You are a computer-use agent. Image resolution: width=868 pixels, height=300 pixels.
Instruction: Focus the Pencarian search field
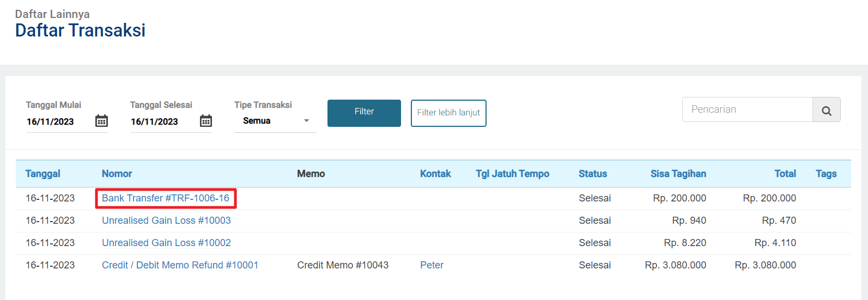[747, 110]
